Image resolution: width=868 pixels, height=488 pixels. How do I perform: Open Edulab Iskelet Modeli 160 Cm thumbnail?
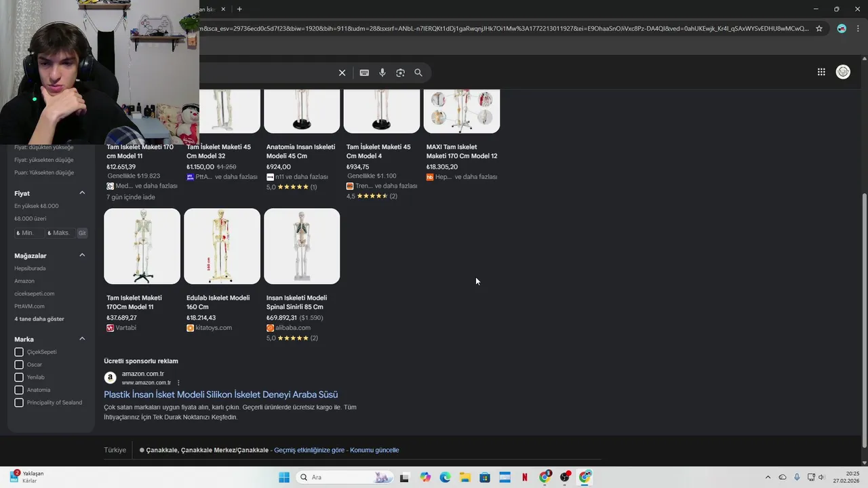[x=222, y=246]
